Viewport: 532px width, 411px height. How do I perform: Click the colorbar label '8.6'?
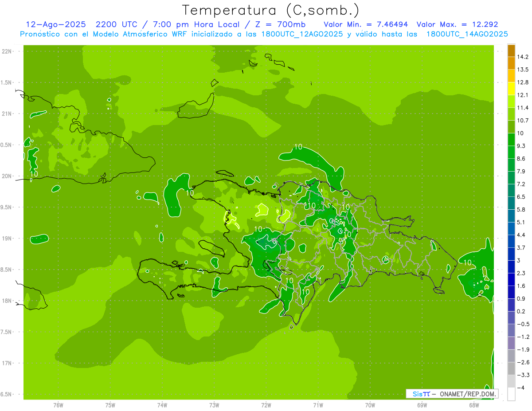(521, 159)
